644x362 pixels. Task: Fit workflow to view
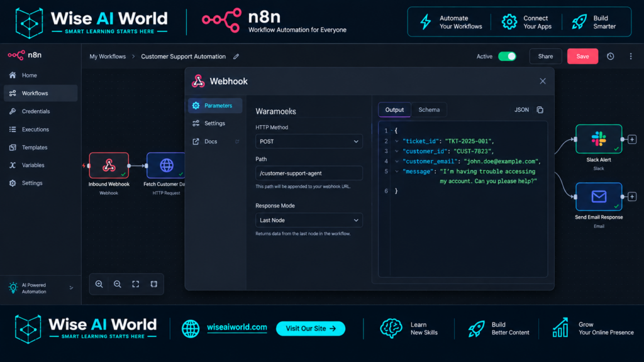click(136, 284)
